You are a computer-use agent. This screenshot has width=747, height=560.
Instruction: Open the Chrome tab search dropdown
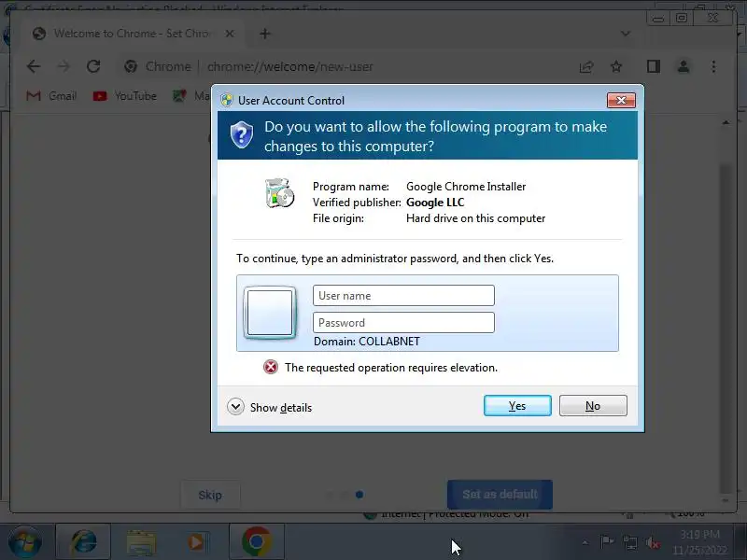(626, 34)
